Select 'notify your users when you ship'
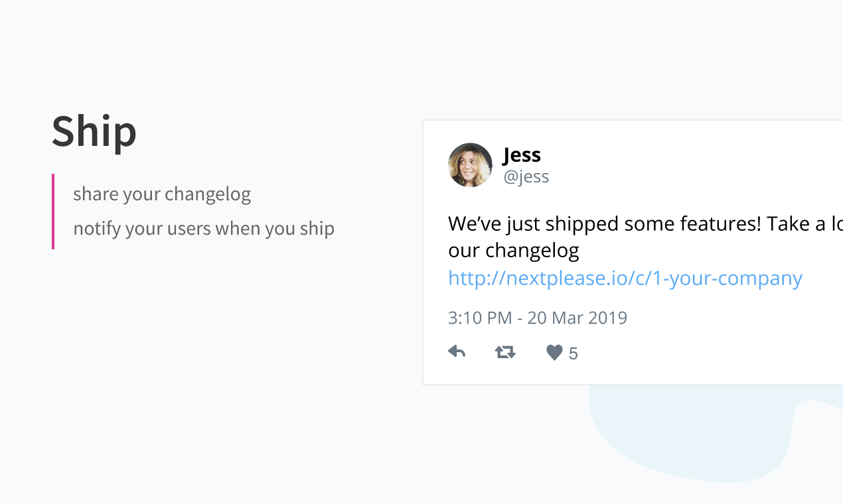 [204, 229]
